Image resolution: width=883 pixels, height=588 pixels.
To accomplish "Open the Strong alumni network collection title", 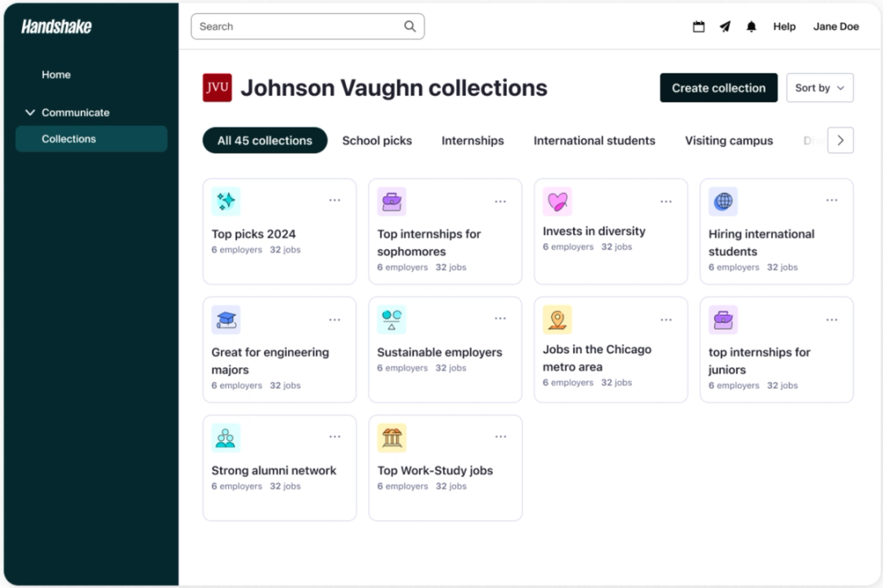I will [x=274, y=470].
